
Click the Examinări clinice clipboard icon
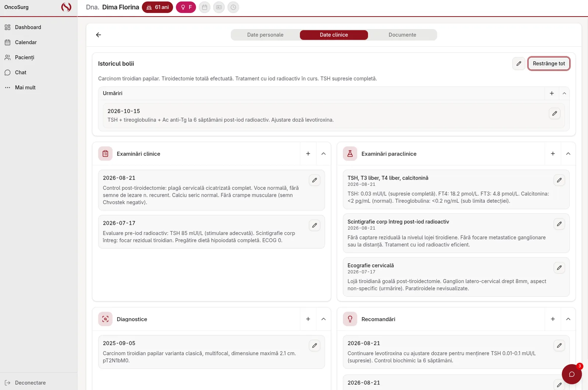pos(105,154)
